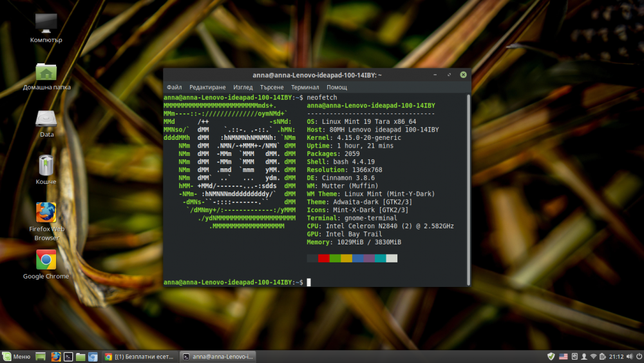Open removable drives tray icon
Image resolution: width=644 pixels, height=363 pixels.
[574, 357]
